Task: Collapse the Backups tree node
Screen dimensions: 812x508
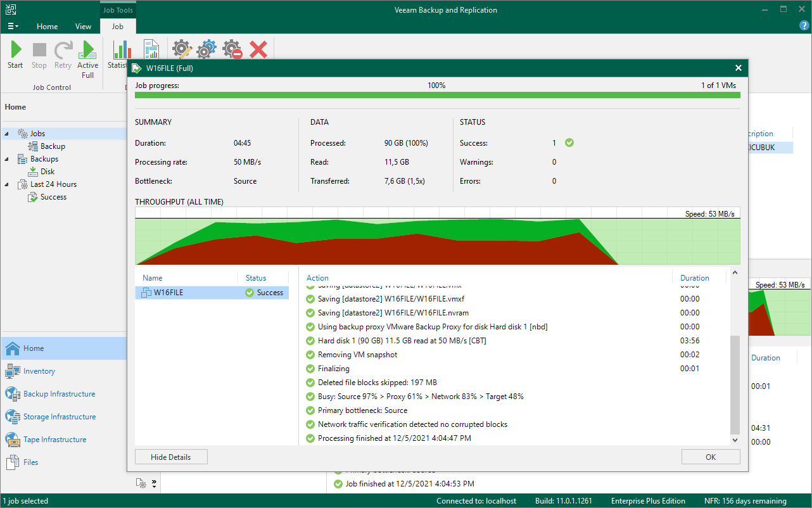Action: coord(7,159)
